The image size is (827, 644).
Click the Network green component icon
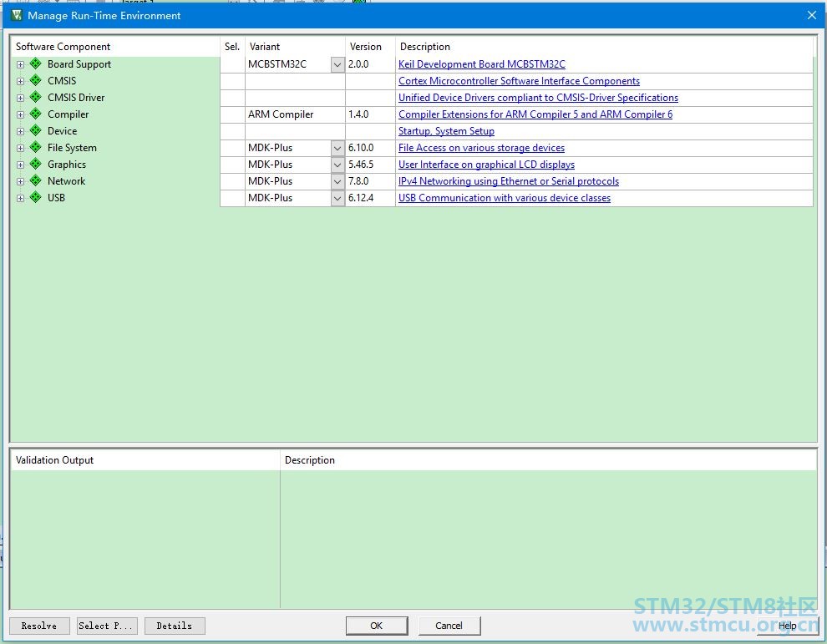point(35,181)
